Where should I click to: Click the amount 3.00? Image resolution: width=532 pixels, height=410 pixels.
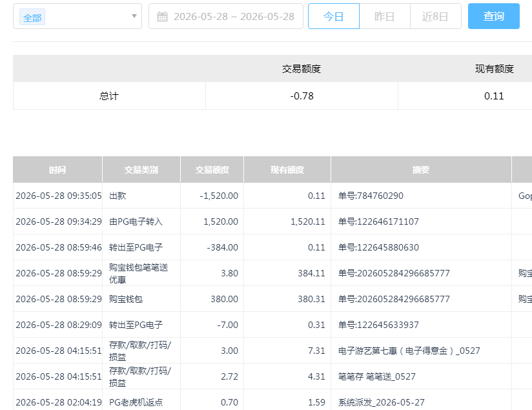coord(229,351)
